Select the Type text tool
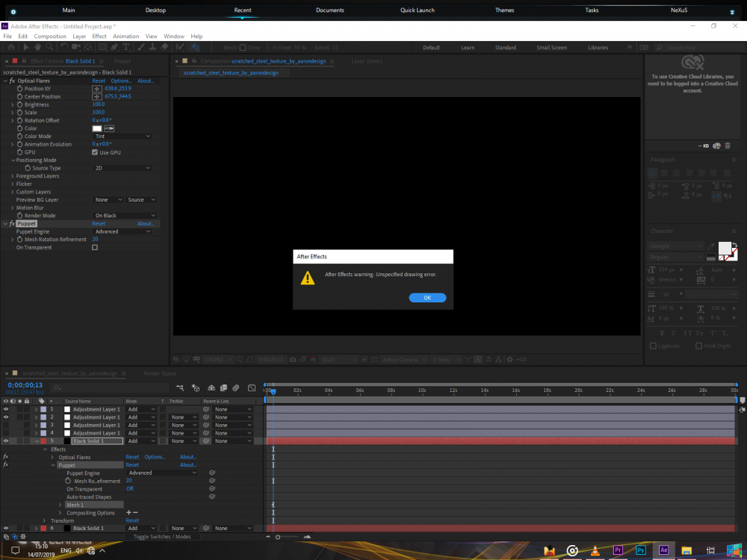 click(126, 47)
